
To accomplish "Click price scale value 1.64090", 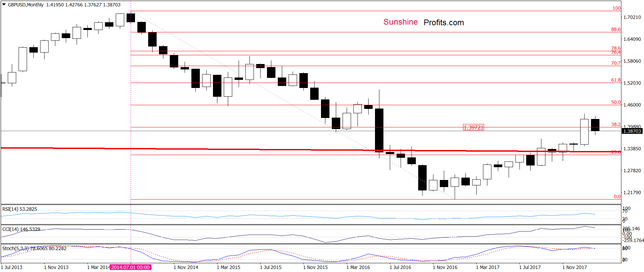I will [632, 39].
